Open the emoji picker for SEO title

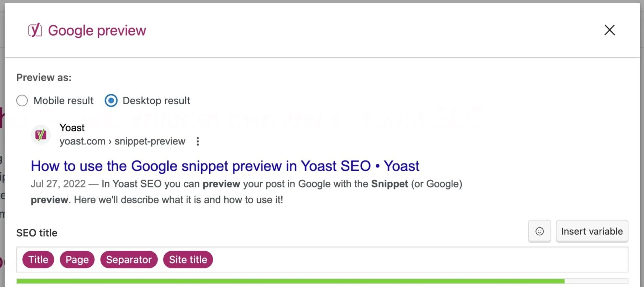pyautogui.click(x=540, y=231)
